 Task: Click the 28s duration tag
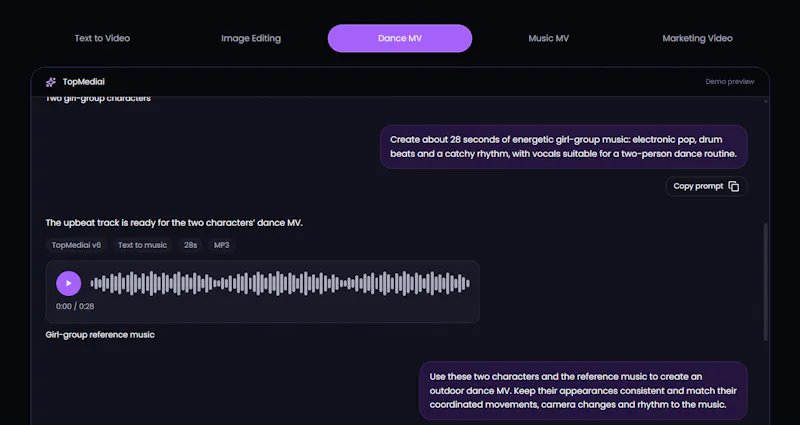[190, 245]
